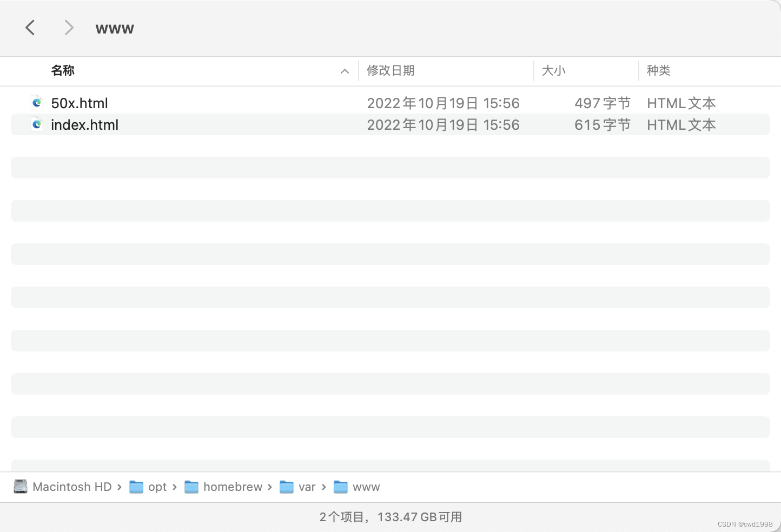Image resolution: width=781 pixels, height=532 pixels.
Task: Click HTML 文本 kind for 50x.html
Action: pyautogui.click(x=681, y=103)
